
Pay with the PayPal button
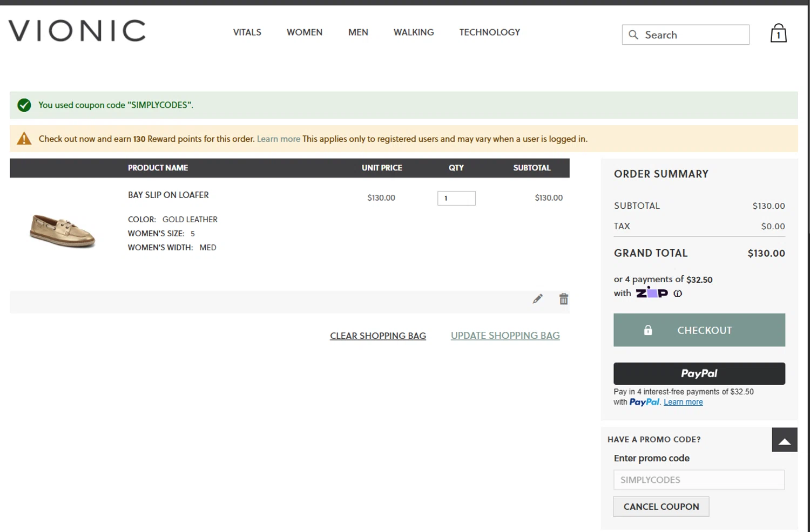[x=699, y=373]
